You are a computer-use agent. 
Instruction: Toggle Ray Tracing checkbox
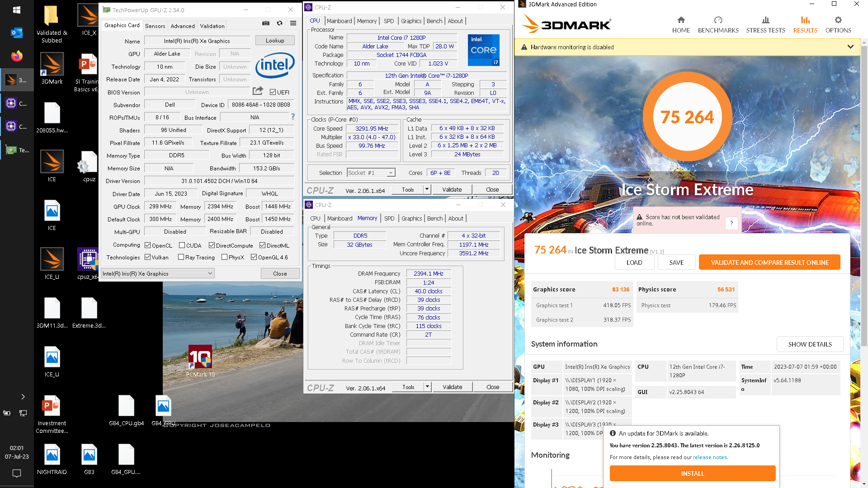pos(181,257)
